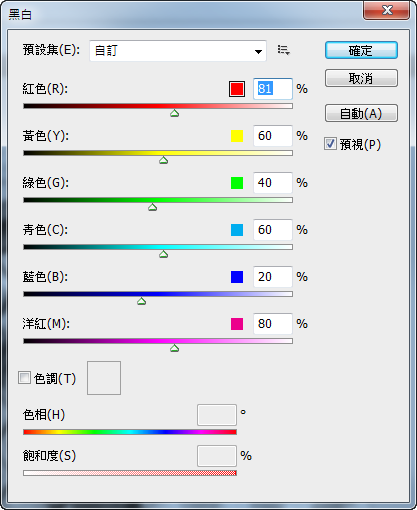This screenshot has height=510, width=417.
Task: Click the green color swatch
Action: pyautogui.click(x=237, y=183)
